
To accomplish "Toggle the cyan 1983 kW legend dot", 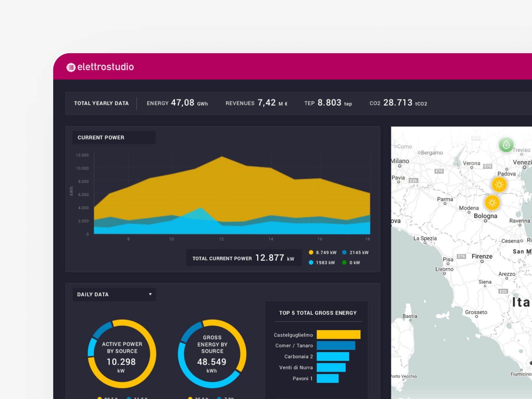I will 311,262.
